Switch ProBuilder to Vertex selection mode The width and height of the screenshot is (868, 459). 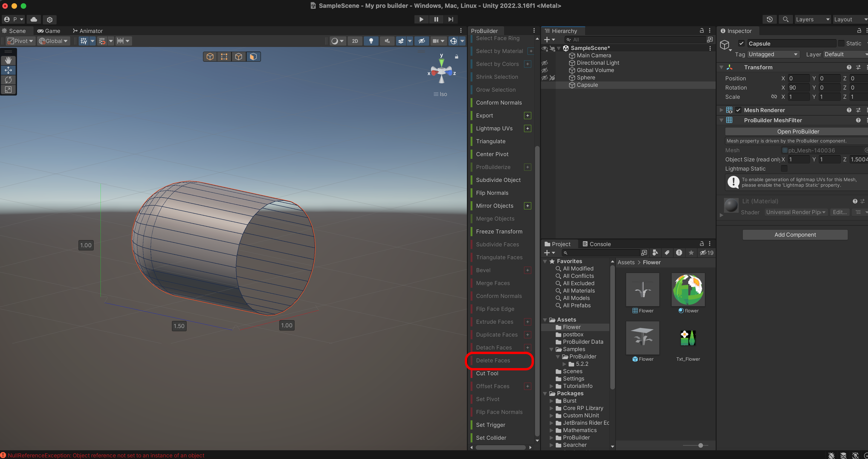tap(224, 57)
